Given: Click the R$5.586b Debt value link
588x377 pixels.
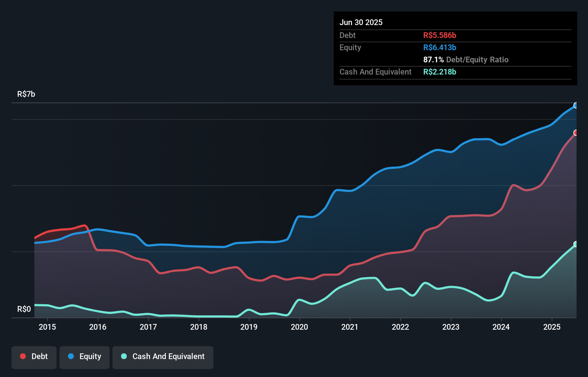Looking at the screenshot, I should [440, 35].
